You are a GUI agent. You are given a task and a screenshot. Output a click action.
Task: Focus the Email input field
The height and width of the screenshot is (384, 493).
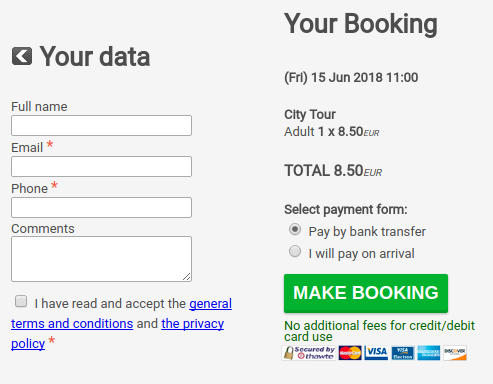click(x=101, y=166)
